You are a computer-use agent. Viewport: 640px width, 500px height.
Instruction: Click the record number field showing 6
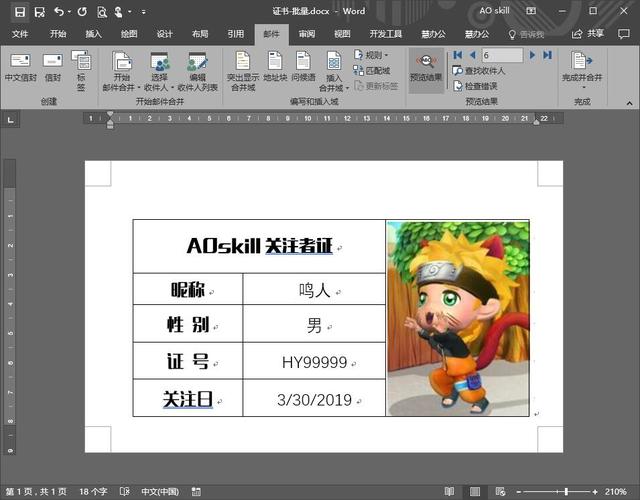(502, 55)
